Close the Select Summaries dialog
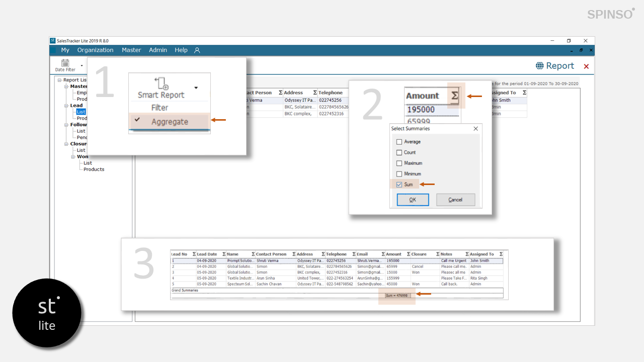The height and width of the screenshot is (362, 644). point(475,129)
